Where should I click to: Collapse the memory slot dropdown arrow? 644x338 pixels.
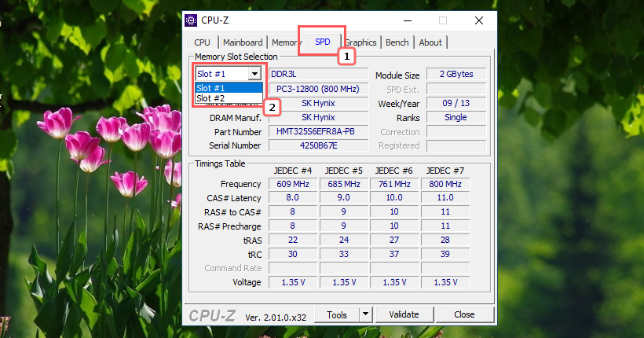coord(254,74)
